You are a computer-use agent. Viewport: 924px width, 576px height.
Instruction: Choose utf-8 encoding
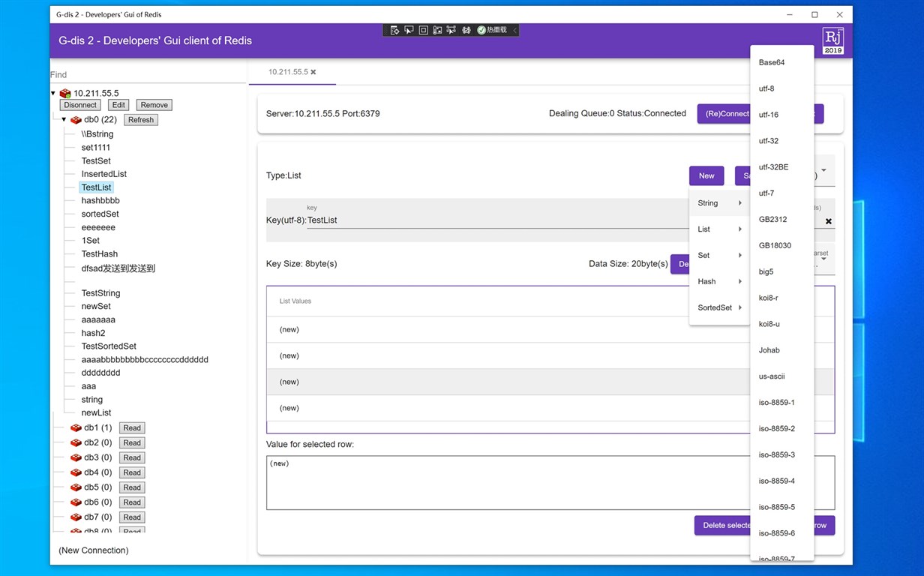click(782, 88)
